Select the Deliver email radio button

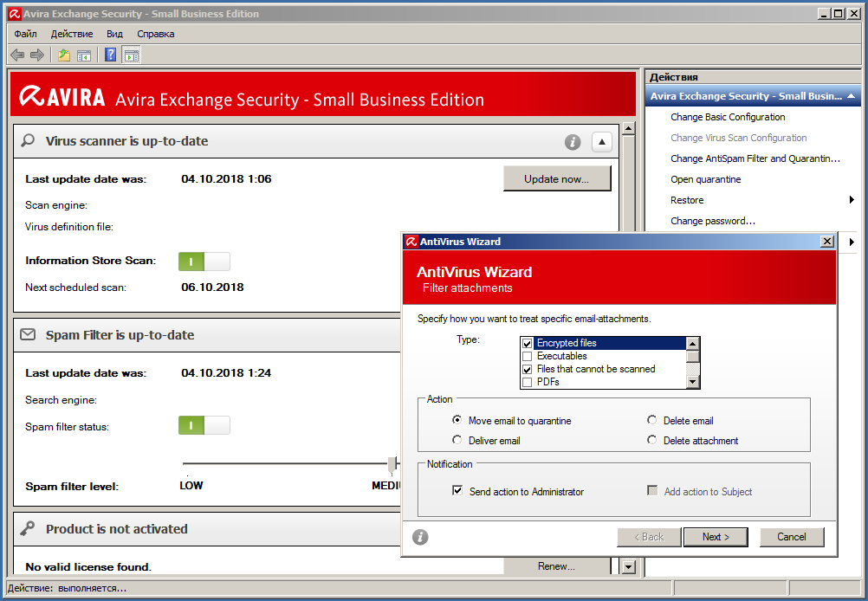457,440
